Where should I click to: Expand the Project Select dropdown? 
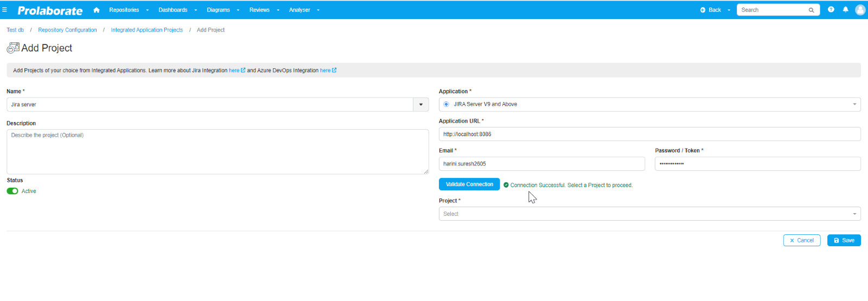(x=650, y=214)
